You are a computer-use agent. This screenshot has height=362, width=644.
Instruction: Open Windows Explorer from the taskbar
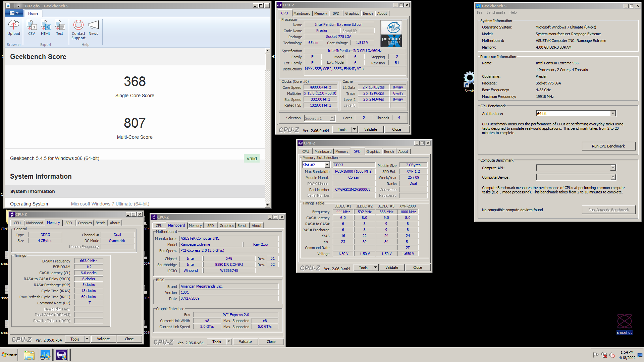point(29,355)
